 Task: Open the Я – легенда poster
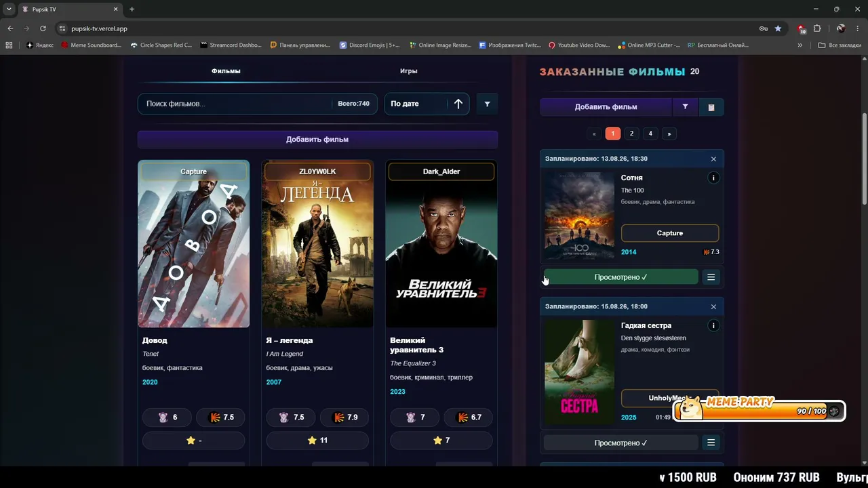tap(317, 244)
